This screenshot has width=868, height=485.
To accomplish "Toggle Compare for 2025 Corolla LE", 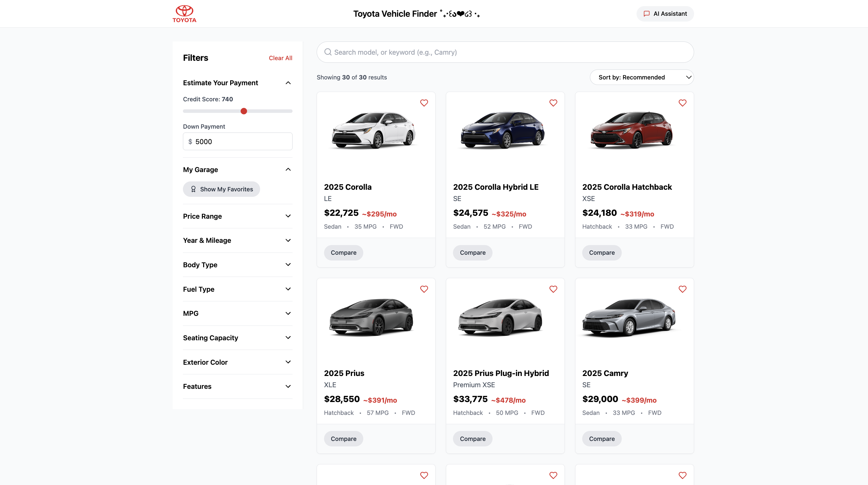I will 343,252.
